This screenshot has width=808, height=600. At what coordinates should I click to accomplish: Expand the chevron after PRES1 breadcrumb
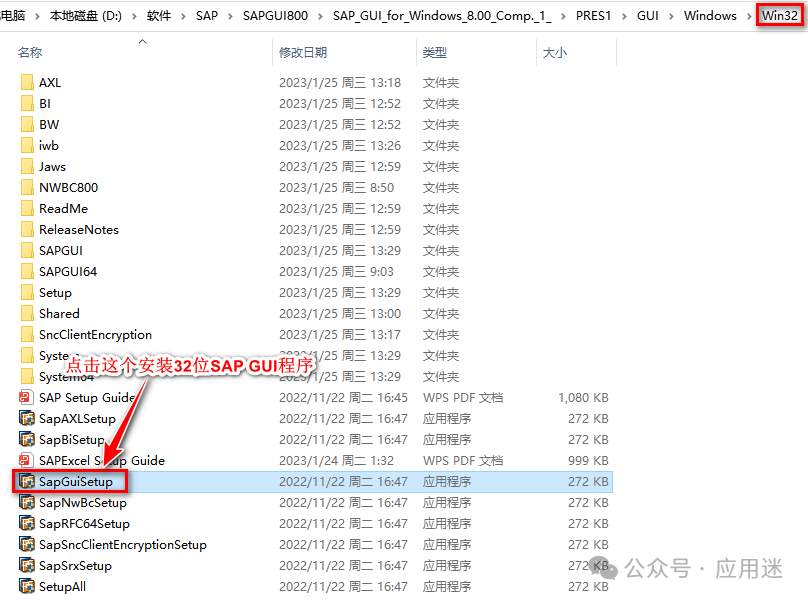624,16
